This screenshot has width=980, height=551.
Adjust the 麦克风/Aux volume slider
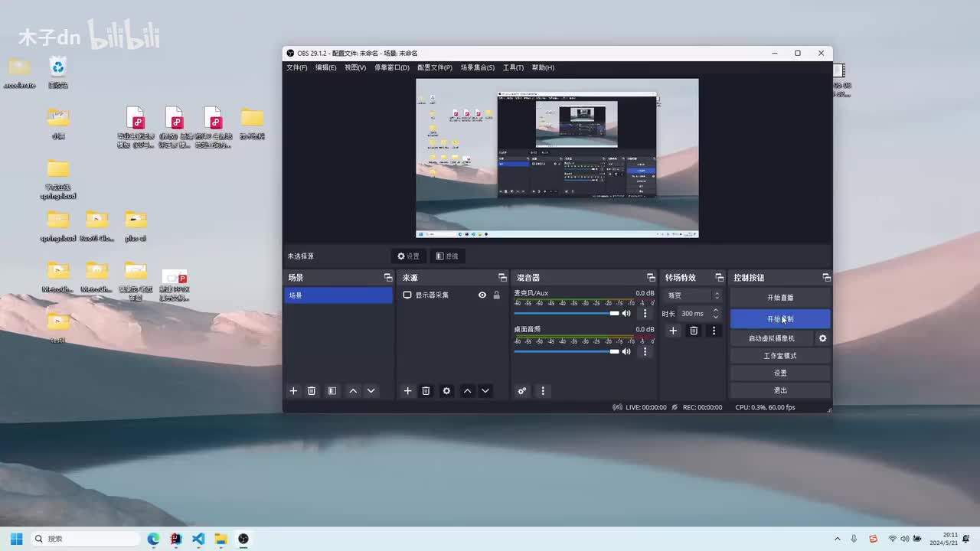pos(567,313)
